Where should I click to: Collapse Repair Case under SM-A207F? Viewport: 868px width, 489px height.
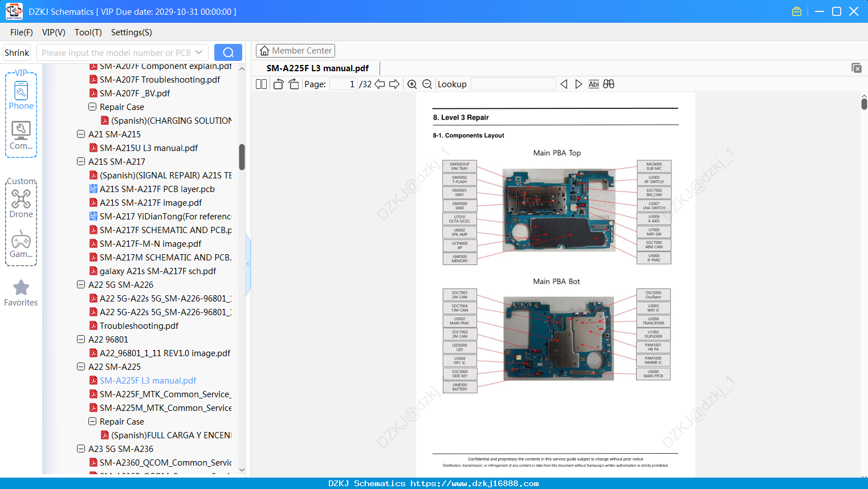tap(92, 107)
